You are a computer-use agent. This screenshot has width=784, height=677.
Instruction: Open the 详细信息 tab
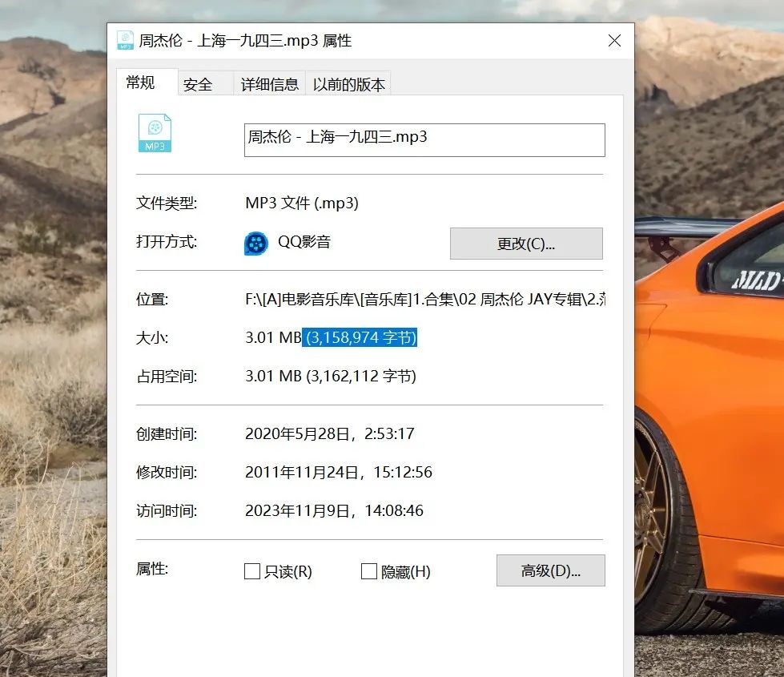[268, 83]
